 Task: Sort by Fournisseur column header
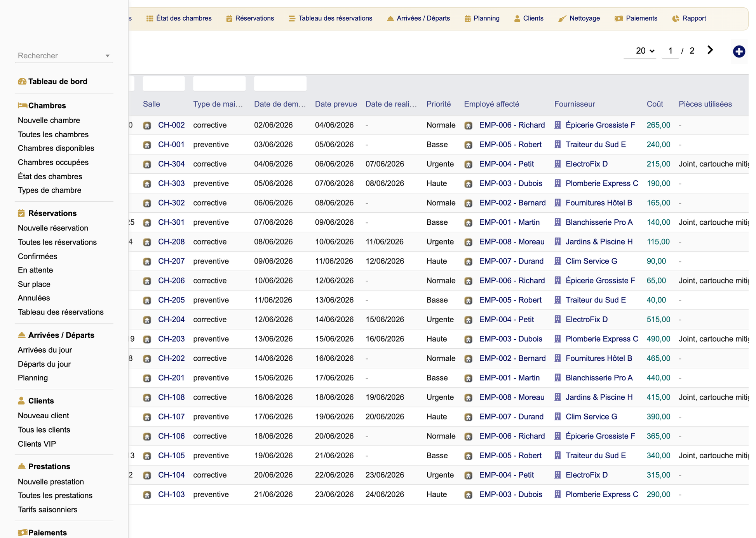coord(574,104)
